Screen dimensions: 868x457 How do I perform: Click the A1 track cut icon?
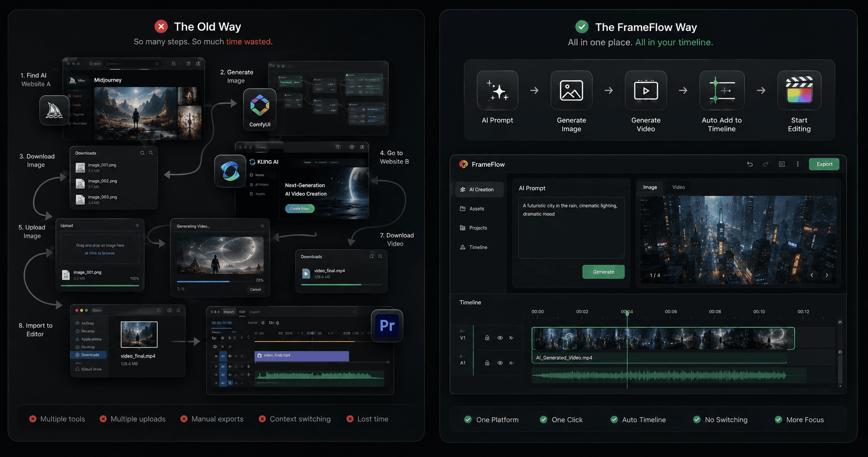tap(511, 363)
